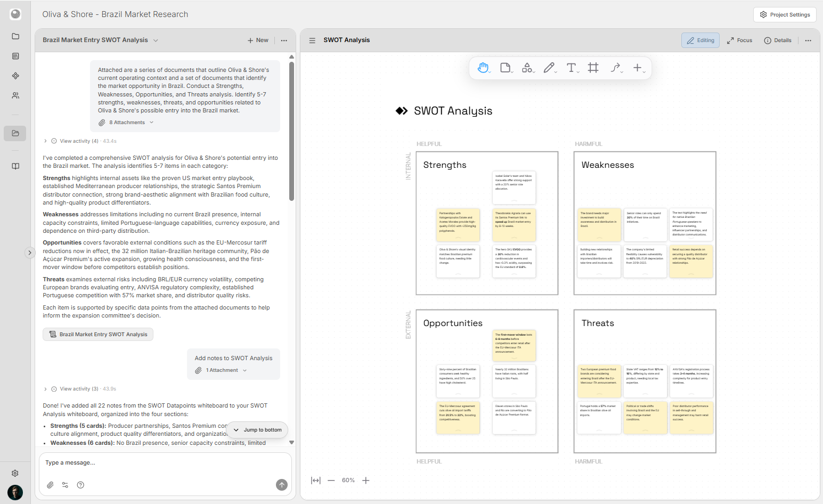Open the shapes tool
Viewport: 823px width, 504px height.
coord(527,68)
